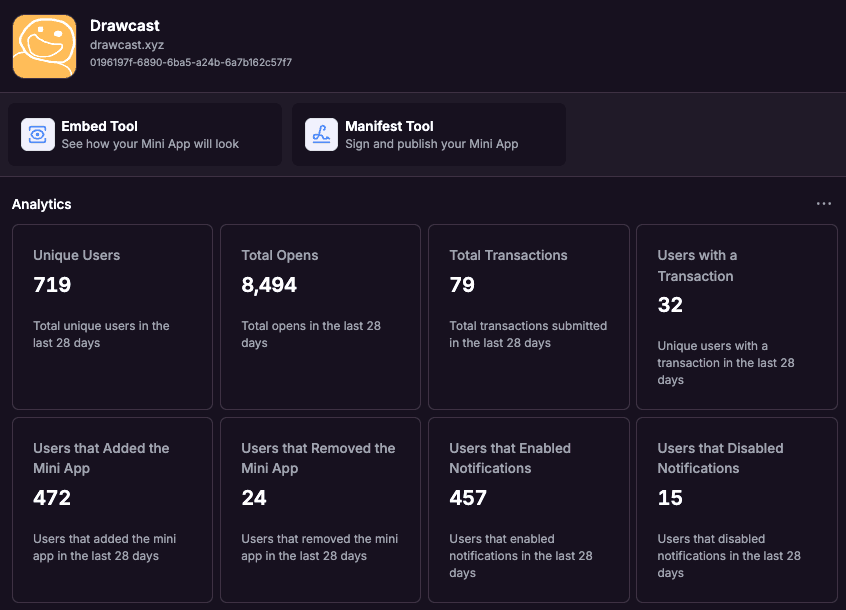Select the Users with a Transaction card
This screenshot has width=846, height=610.
click(736, 316)
